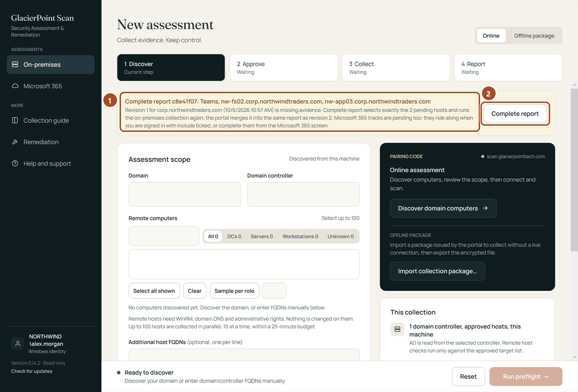Click the Remote computers search field
578x392 pixels.
click(164, 236)
